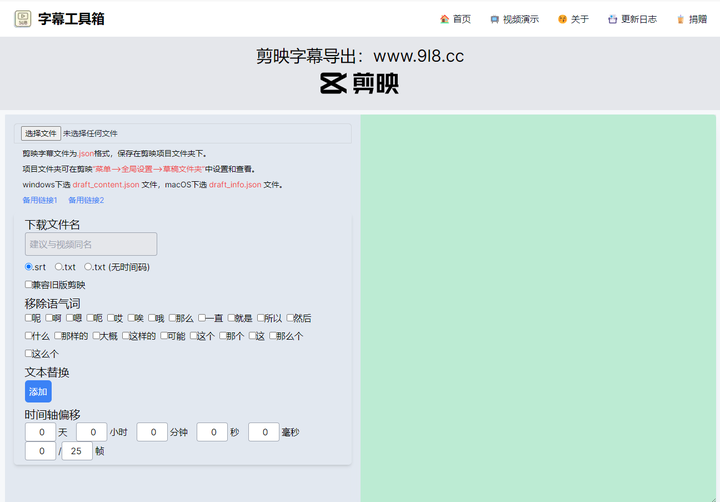Click the 剪映字幕导出 banner title
Viewport: 720px width, 502px height.
pos(360,56)
